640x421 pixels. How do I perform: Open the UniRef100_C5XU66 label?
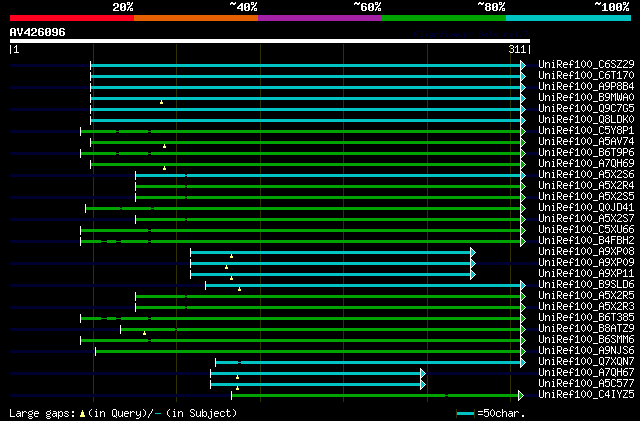click(x=586, y=229)
